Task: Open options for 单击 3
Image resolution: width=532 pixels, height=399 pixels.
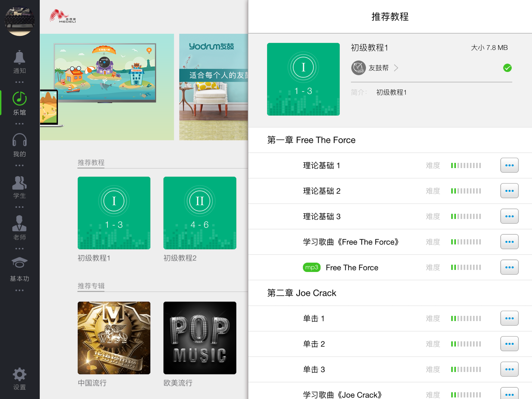Action: (509, 369)
